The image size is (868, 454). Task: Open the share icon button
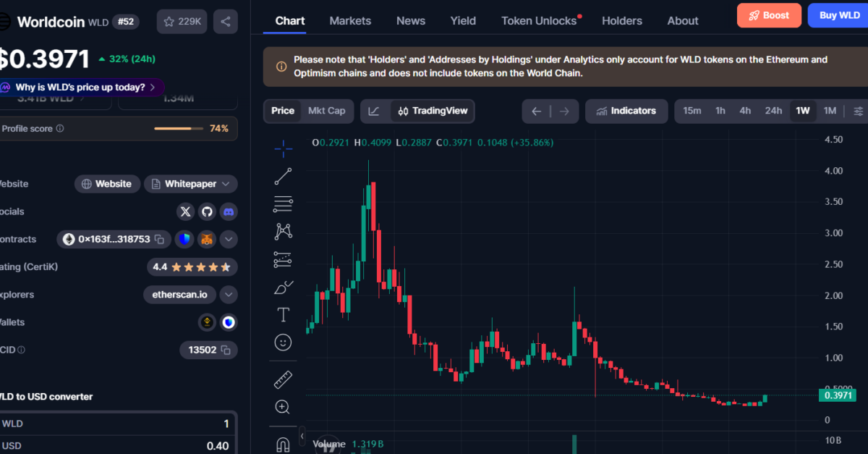(226, 22)
